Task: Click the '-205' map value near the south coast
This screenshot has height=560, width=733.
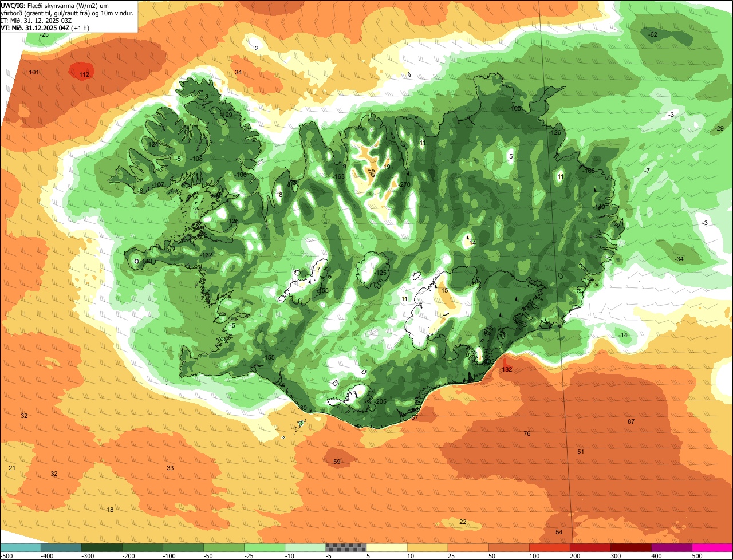Action: [381, 402]
